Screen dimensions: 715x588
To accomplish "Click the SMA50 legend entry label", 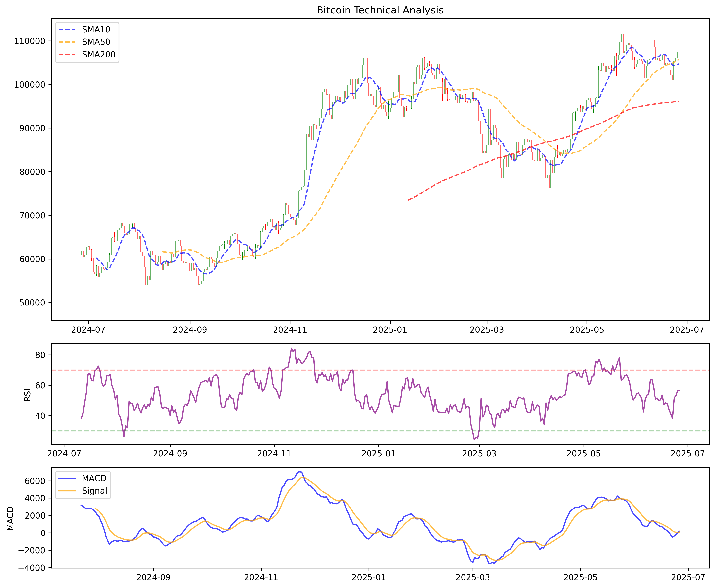I will pos(96,42).
